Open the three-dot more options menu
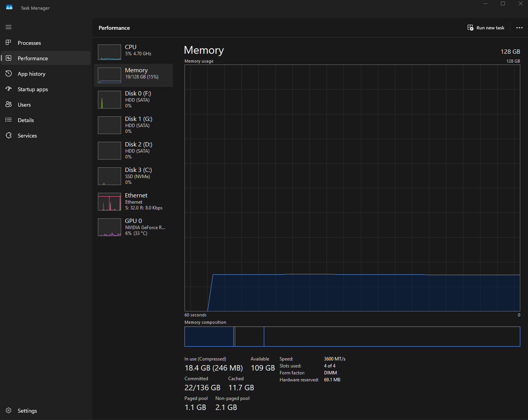This screenshot has width=528, height=420. click(x=519, y=28)
